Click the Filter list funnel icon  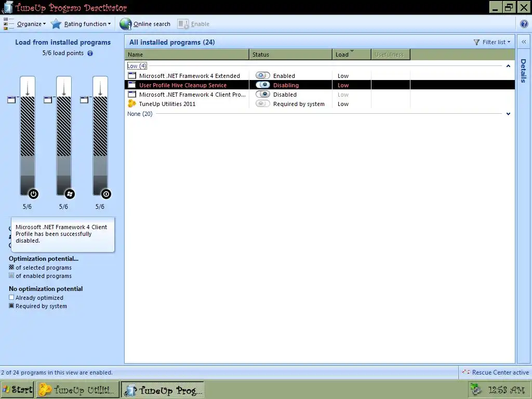click(476, 42)
